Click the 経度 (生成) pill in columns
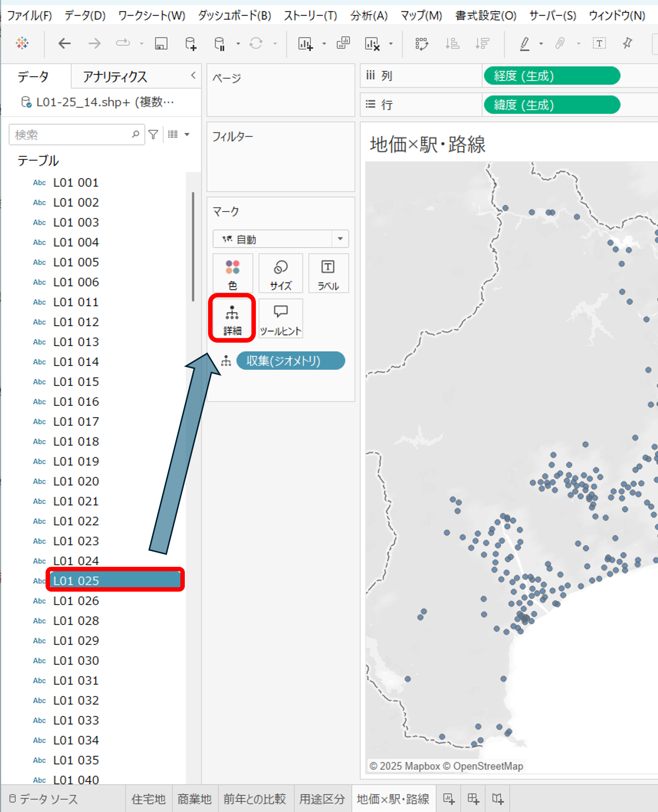The width and height of the screenshot is (658, 812). point(552,76)
